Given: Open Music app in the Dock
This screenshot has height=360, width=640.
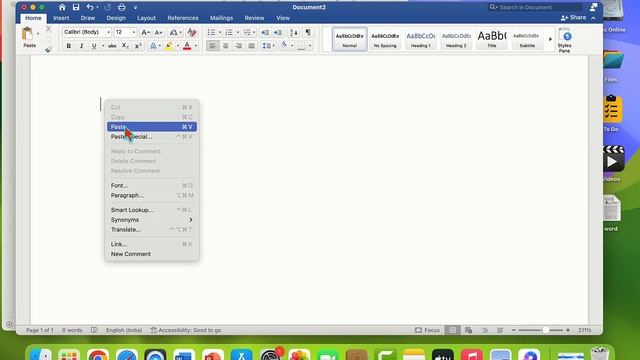Looking at the screenshot, I should coord(472,354).
